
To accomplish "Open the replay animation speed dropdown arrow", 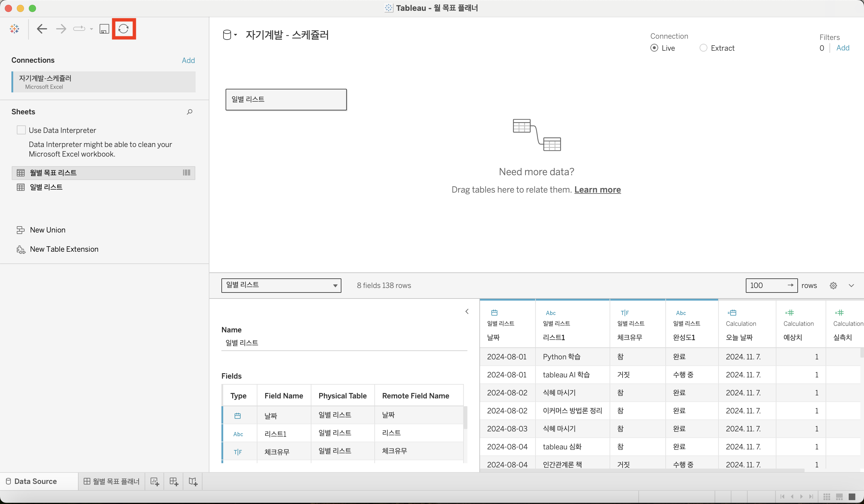I will 91,29.
